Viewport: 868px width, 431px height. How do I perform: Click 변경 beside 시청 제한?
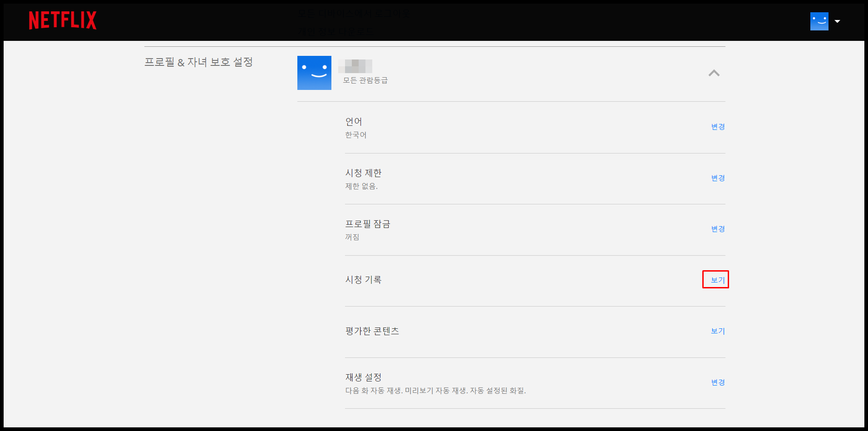pos(718,178)
